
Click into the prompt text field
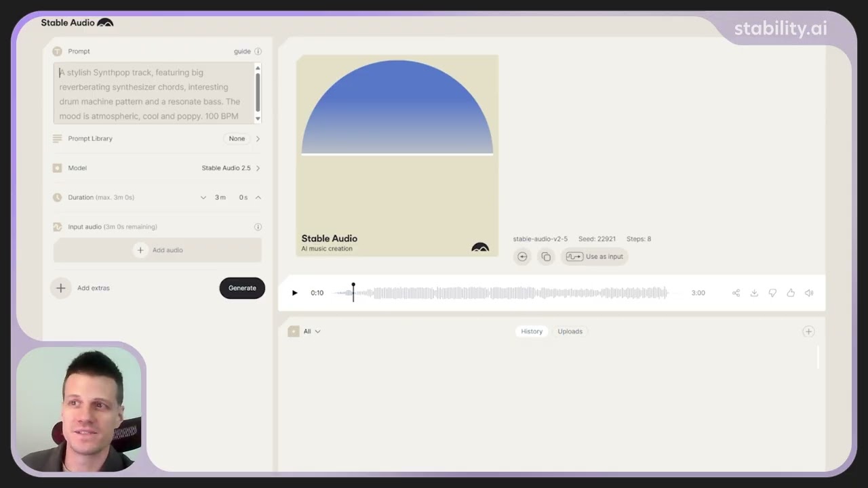coord(153,94)
